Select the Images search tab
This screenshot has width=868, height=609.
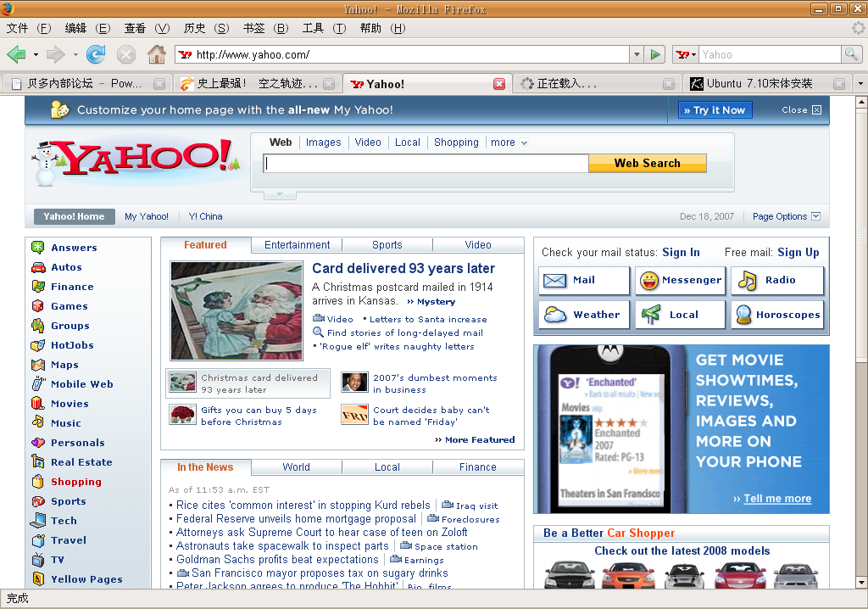click(323, 142)
